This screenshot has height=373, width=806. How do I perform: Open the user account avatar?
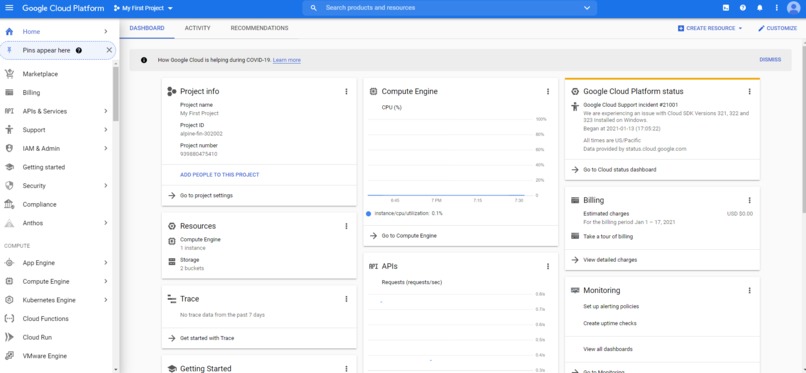(794, 8)
